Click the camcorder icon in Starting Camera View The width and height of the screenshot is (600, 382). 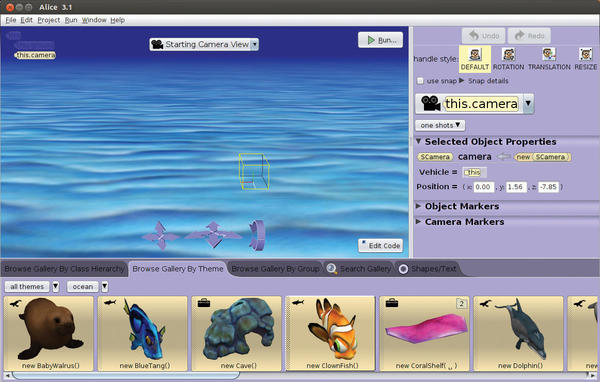[157, 44]
